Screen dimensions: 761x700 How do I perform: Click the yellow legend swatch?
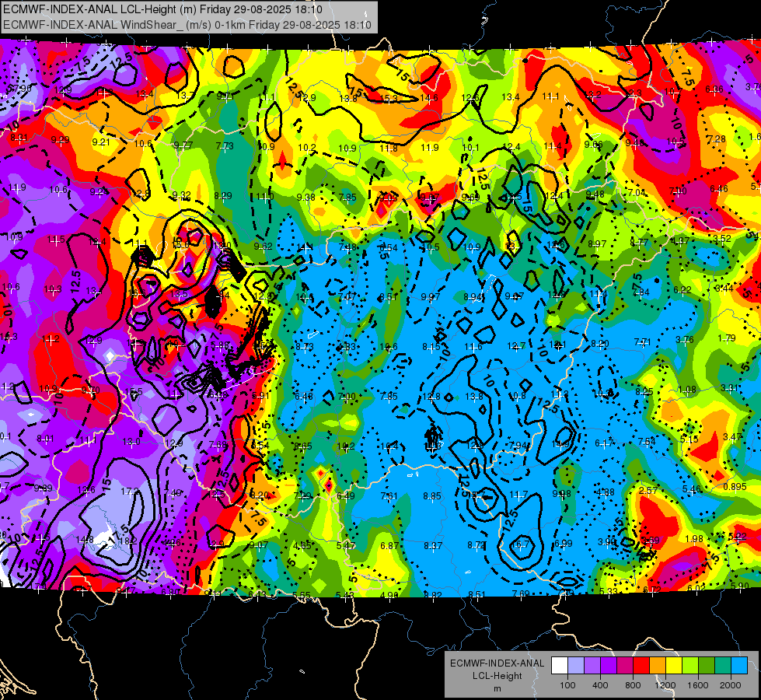coord(674,666)
